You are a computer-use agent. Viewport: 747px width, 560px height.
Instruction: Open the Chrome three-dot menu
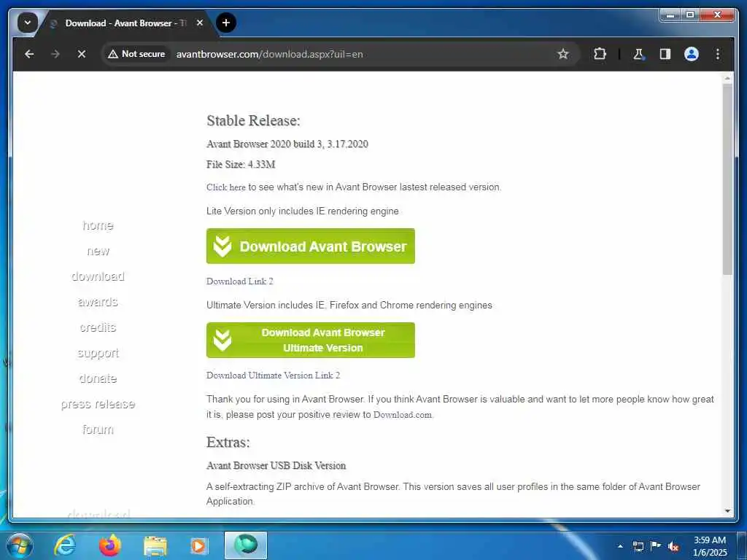(718, 54)
